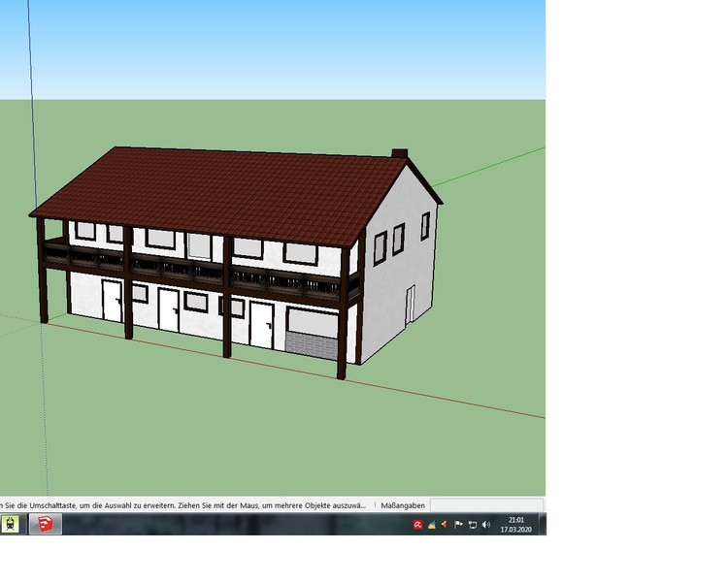
Task: Select the dark red tiled roof of the house
Action: click(x=223, y=195)
